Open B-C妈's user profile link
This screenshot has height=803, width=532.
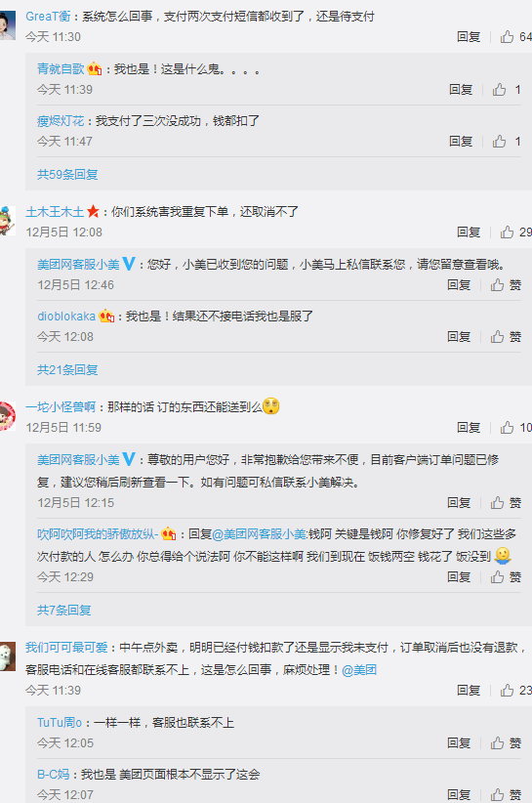pyautogui.click(x=53, y=775)
